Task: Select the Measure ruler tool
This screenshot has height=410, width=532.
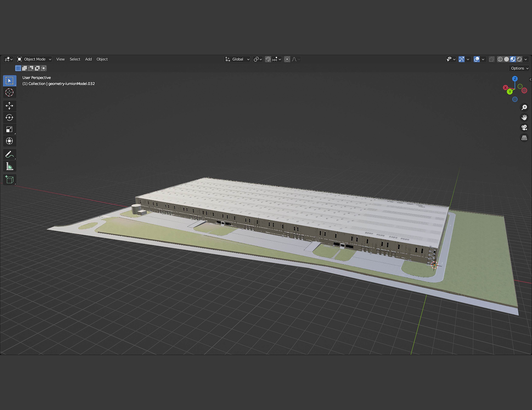Action: [x=9, y=166]
